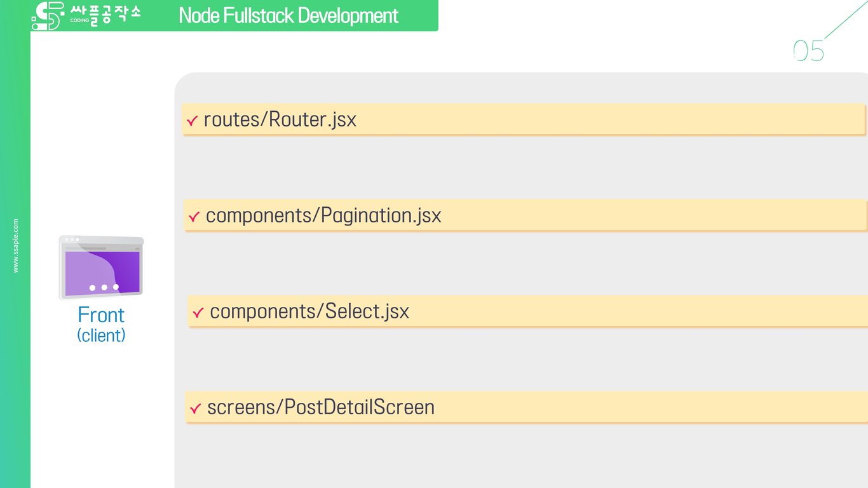Image resolution: width=868 pixels, height=488 pixels.
Task: Click the Ssaple Coding logo icon
Action: 48,16
